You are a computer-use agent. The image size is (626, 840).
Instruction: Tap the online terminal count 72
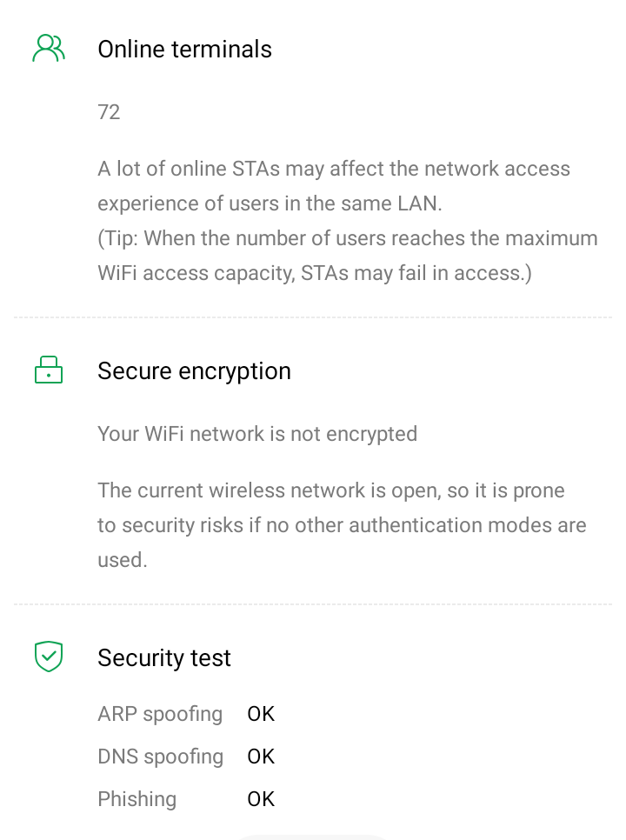pyautogui.click(x=110, y=112)
